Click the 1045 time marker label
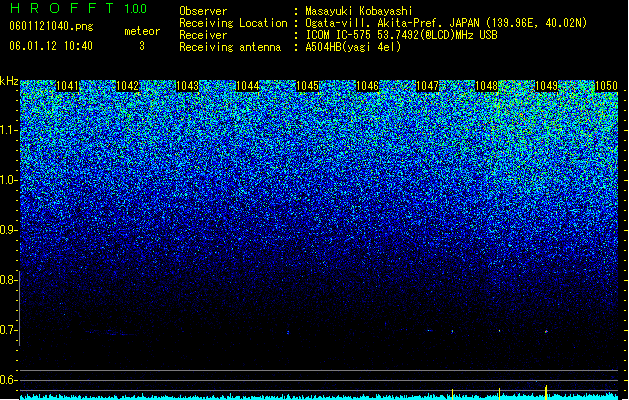 [307, 86]
